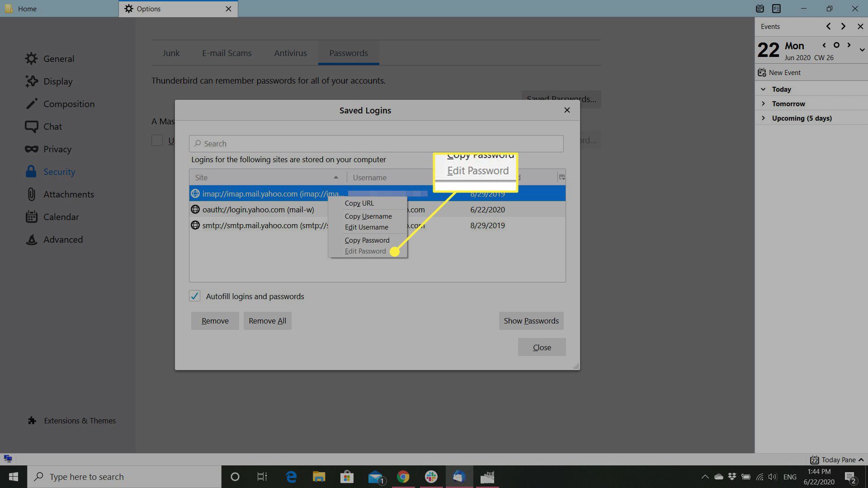Switch to the E-mail Scams tab
This screenshot has height=488, width=868.
tap(226, 53)
